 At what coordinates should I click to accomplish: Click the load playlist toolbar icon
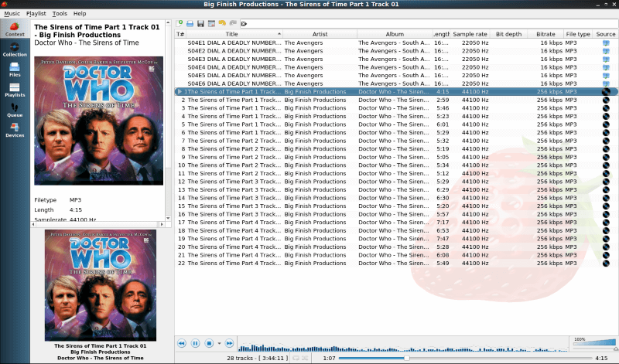[x=190, y=24]
